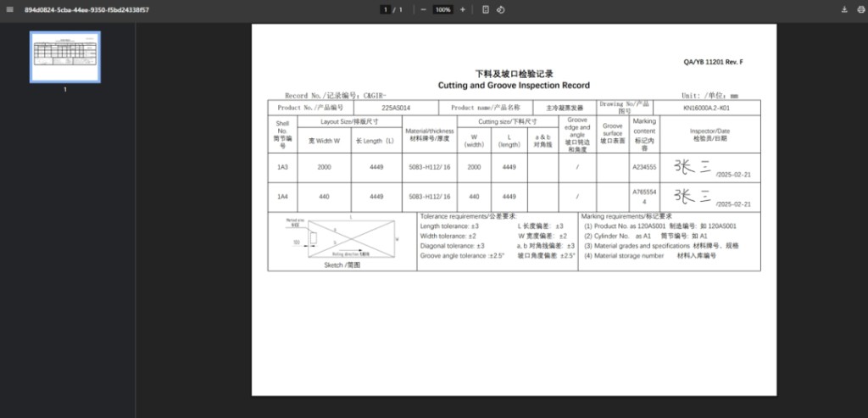This screenshot has height=418, width=868.
Task: Rotate the document counterclockwise
Action: [x=500, y=9]
